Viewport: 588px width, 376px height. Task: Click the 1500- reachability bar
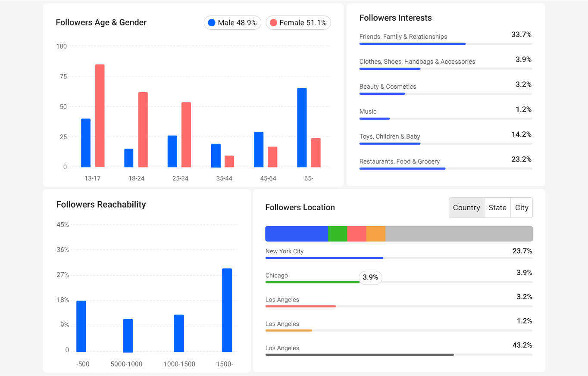tap(227, 310)
